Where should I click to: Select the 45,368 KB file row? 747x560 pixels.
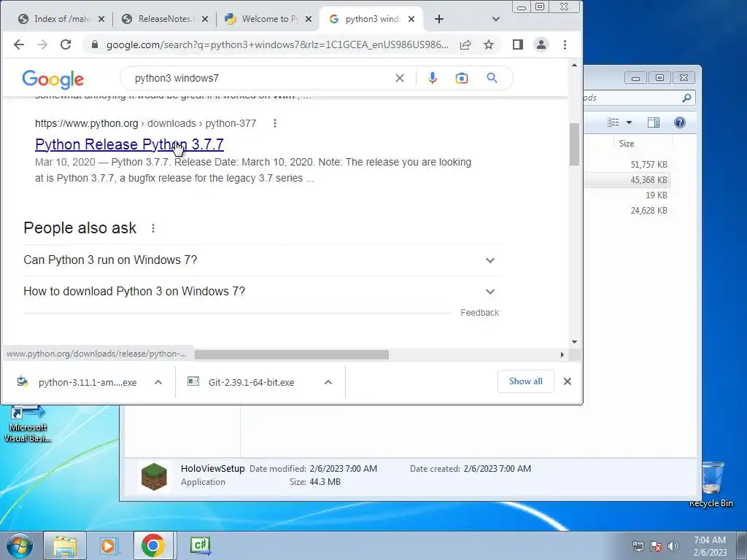[627, 180]
